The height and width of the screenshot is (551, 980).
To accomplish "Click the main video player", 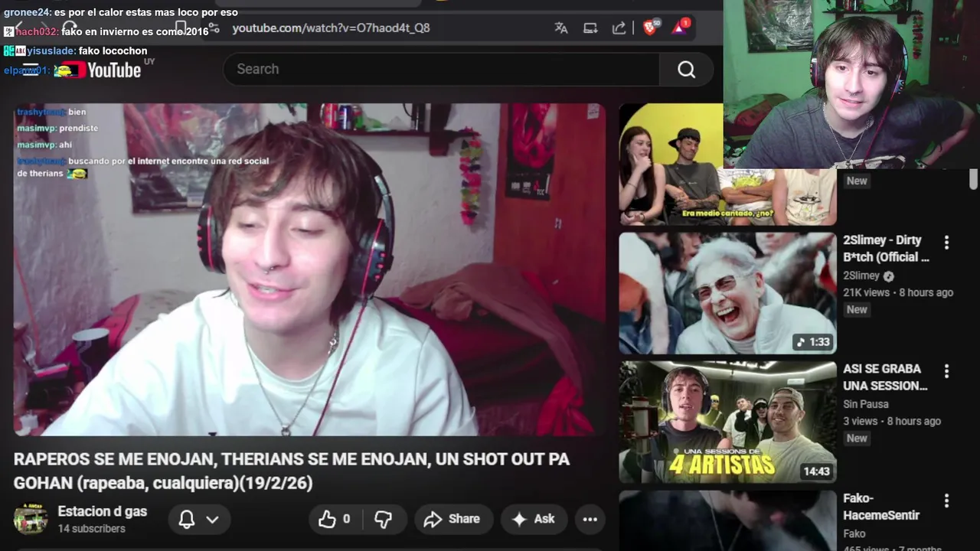I will click(x=309, y=269).
